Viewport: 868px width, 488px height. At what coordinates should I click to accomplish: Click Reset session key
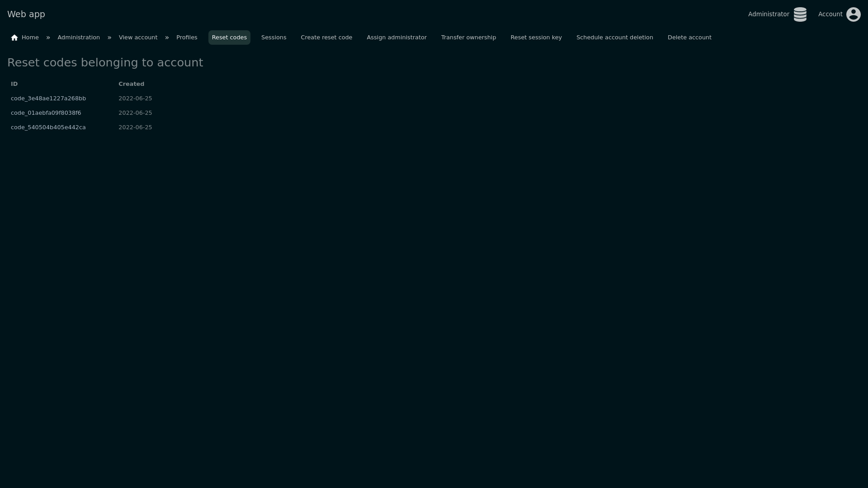tap(536, 38)
